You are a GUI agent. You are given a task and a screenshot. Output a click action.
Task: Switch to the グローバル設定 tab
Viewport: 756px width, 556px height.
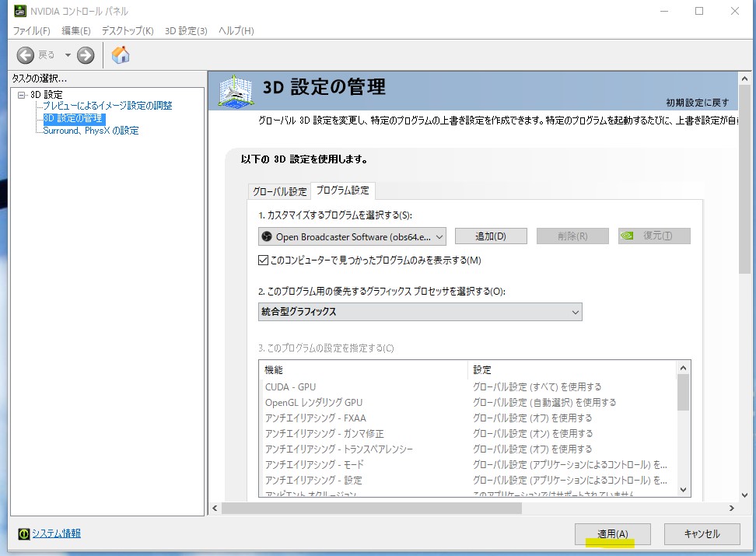point(279,191)
